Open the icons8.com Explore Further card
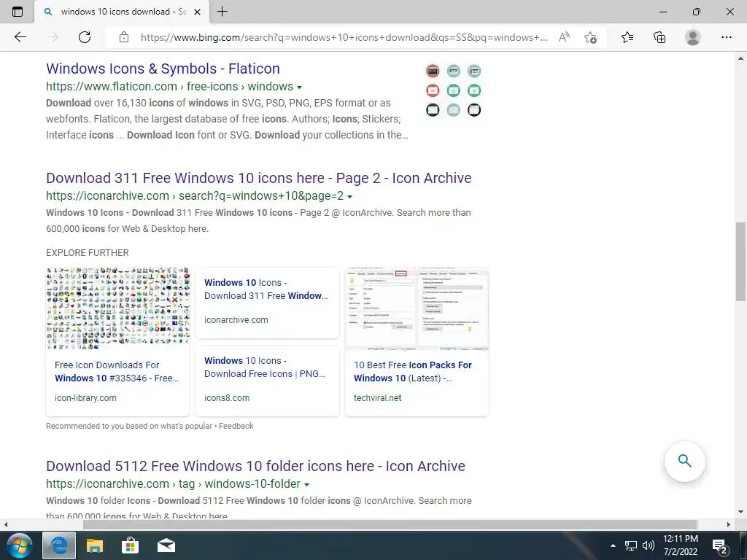 [x=267, y=381]
